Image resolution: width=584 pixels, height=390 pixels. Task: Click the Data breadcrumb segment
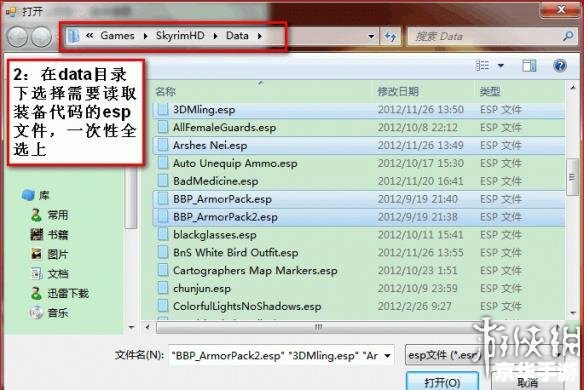[x=237, y=35]
